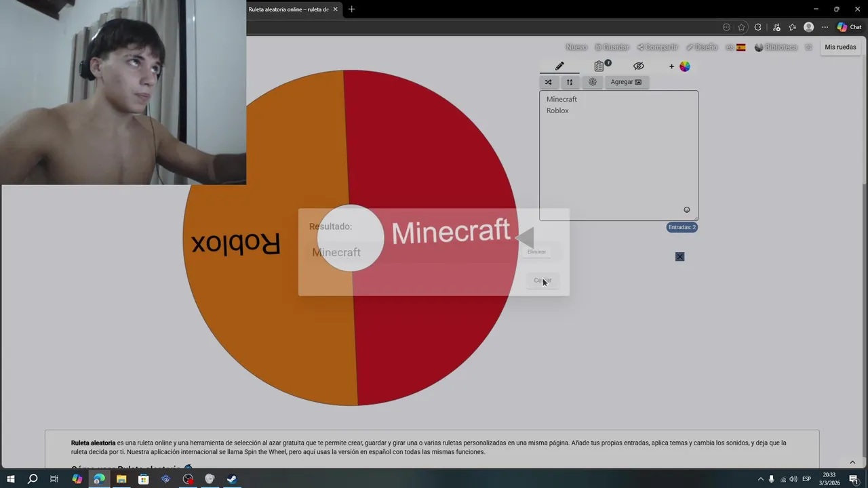This screenshot has height=488, width=868.
Task: Open Task View on the taskbar
Action: coord(54,479)
